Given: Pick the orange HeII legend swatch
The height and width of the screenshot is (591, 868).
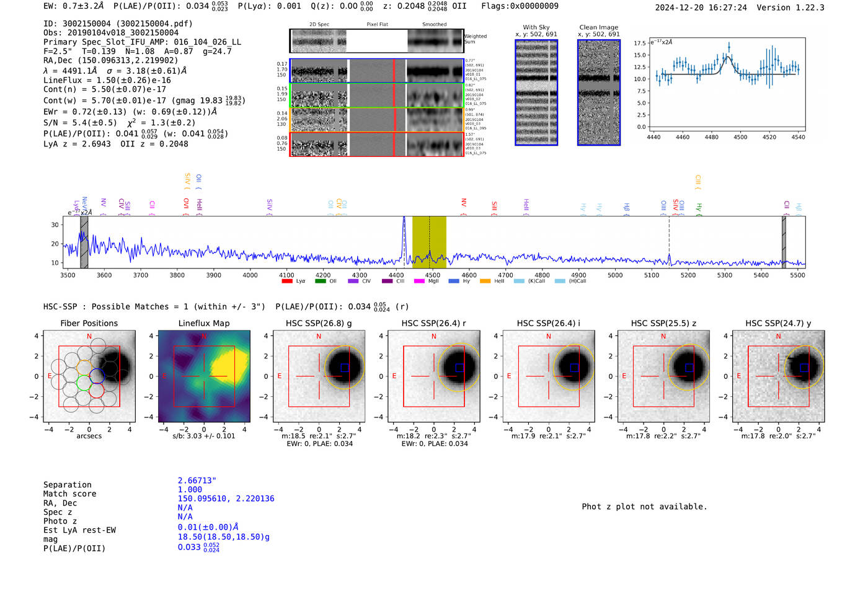Looking at the screenshot, I should coord(485,281).
